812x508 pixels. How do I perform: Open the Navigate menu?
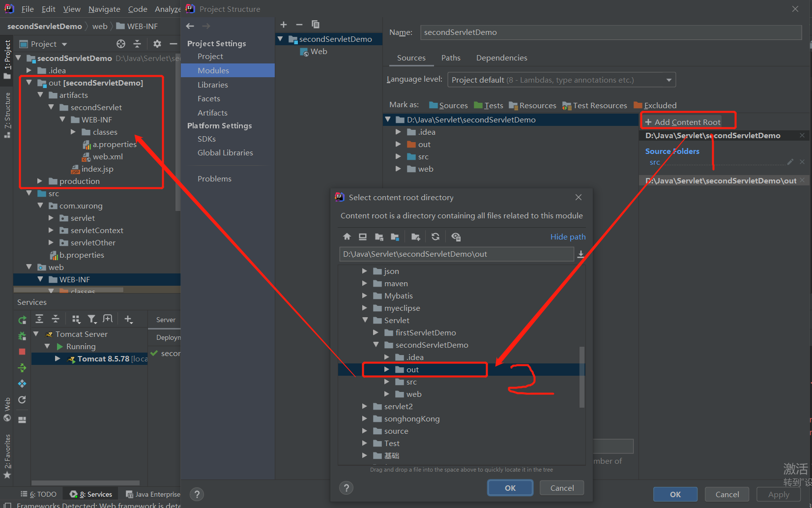click(104, 9)
